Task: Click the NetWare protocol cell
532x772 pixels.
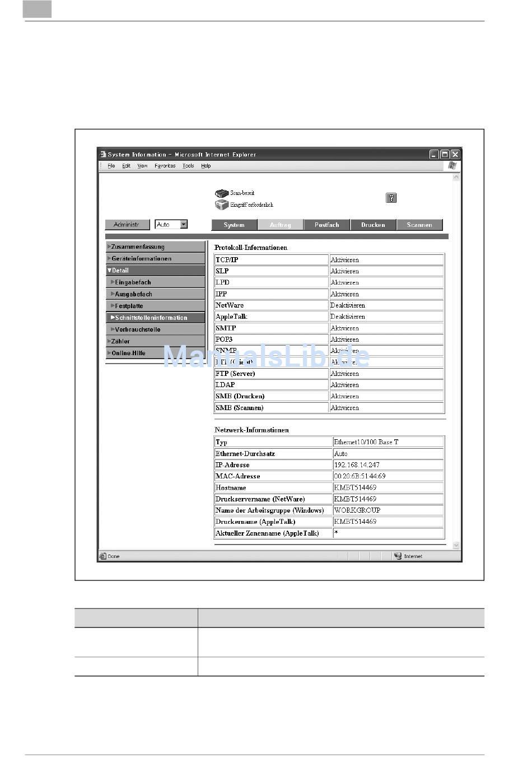Action: pos(272,305)
